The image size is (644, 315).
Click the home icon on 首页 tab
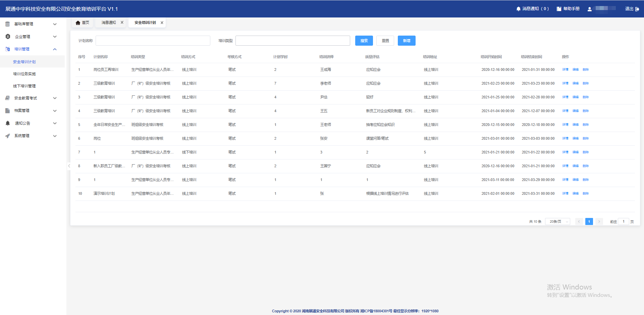[x=78, y=23]
